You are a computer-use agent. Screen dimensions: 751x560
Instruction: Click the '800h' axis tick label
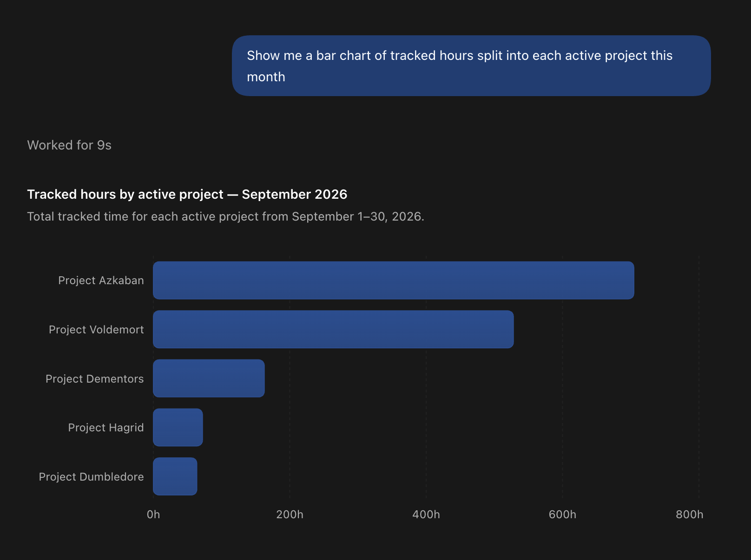[690, 514]
